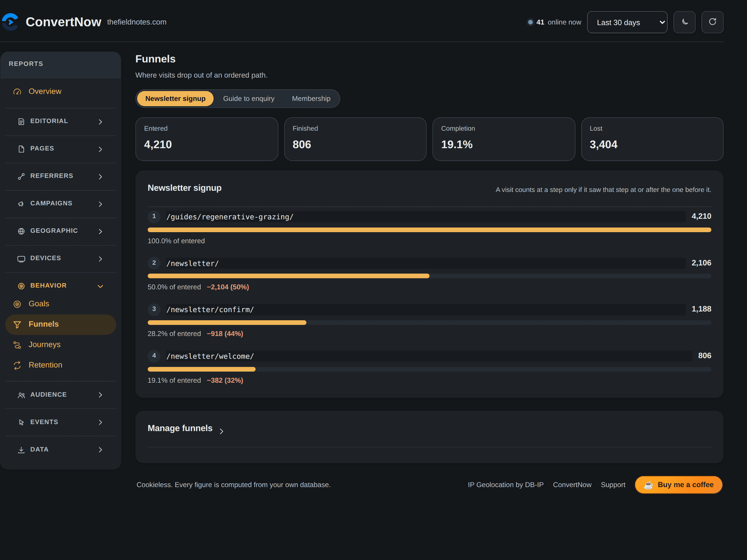
Task: Click the Geographic globe icon
Action: pyautogui.click(x=21, y=231)
